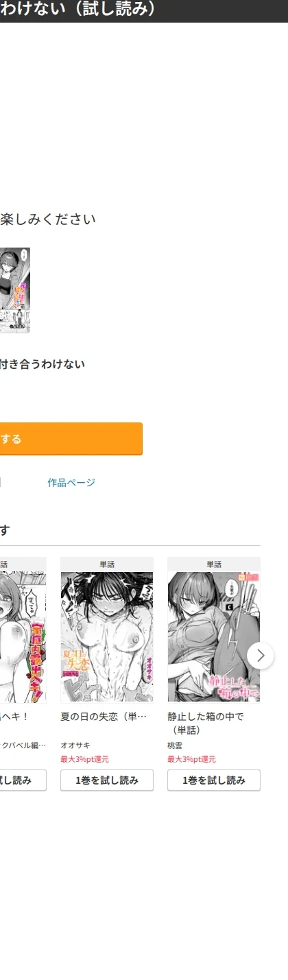Click the 静止した箱の中で（単話） title

(x=206, y=723)
